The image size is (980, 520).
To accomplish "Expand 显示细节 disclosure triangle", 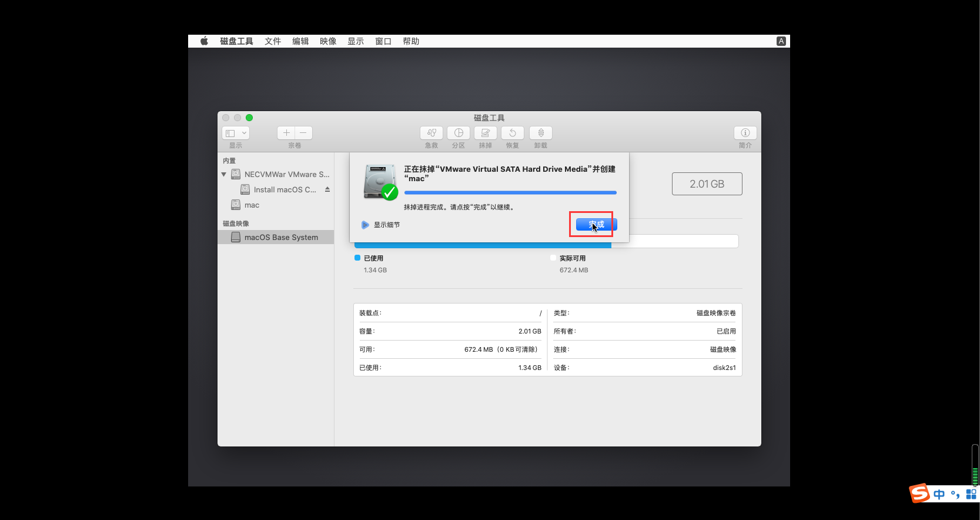I will coord(365,225).
